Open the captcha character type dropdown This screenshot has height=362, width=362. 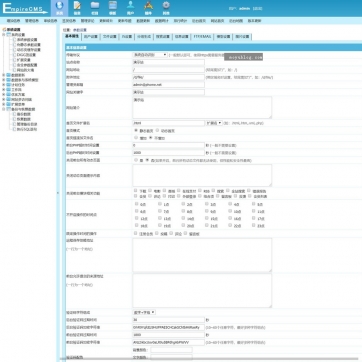pyautogui.click(x=144, y=312)
